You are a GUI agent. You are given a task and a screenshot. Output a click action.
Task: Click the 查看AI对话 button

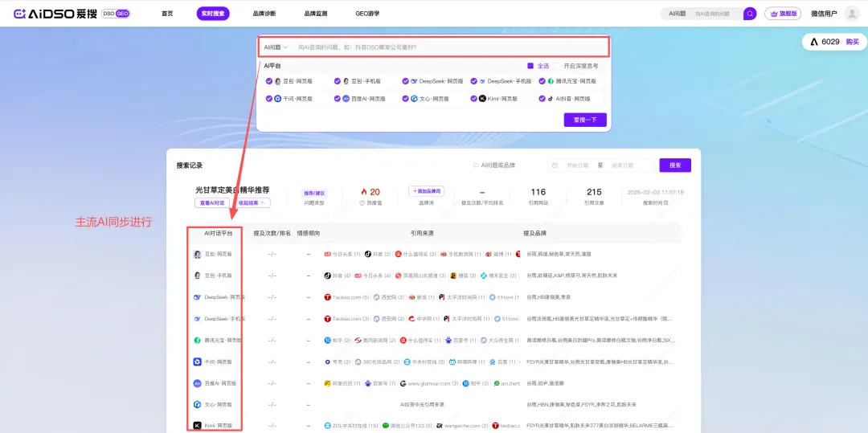[x=212, y=203]
